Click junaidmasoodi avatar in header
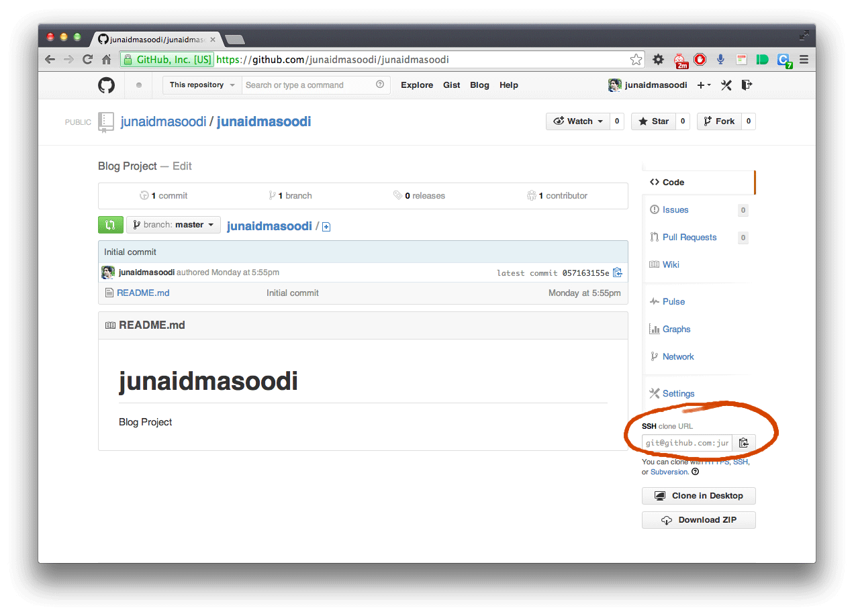The height and width of the screenshot is (616, 854). pyautogui.click(x=614, y=85)
